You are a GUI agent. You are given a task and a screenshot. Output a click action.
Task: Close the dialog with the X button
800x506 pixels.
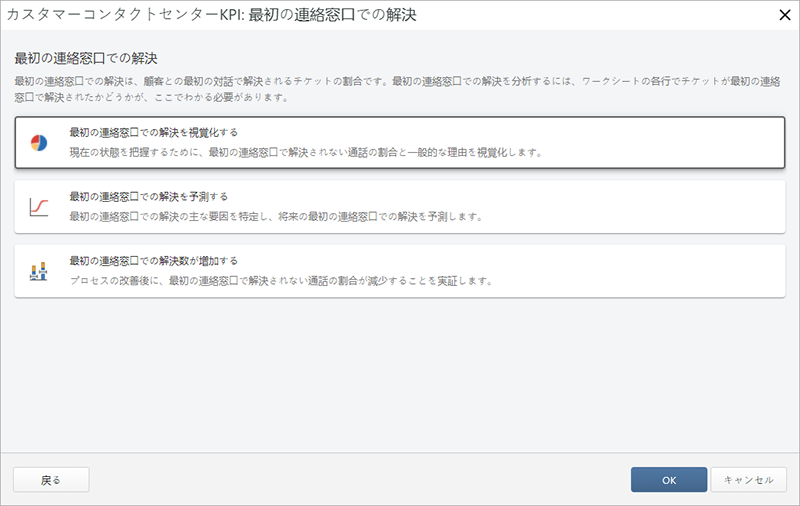(785, 14)
